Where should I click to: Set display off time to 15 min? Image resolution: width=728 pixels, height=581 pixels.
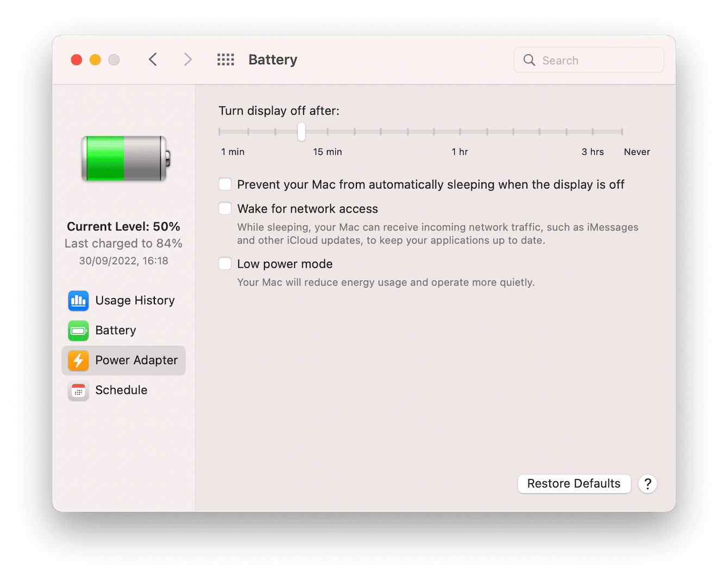click(x=302, y=132)
